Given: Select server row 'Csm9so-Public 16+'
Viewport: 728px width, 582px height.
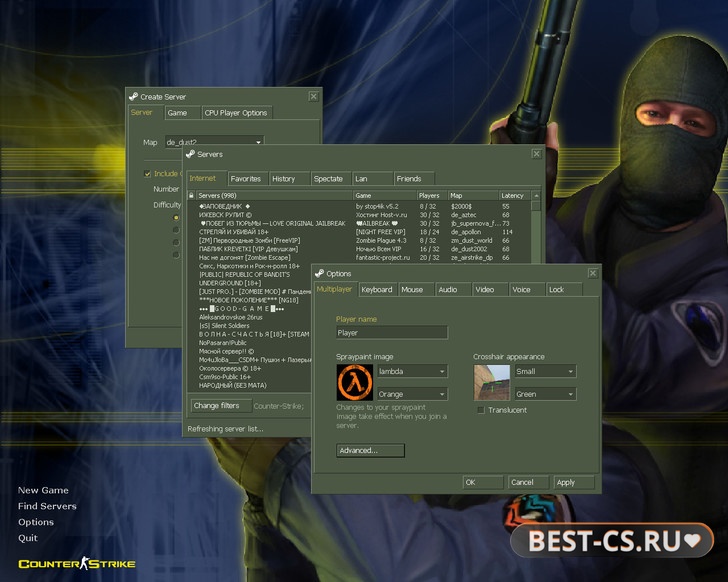Looking at the screenshot, I should coord(250,377).
